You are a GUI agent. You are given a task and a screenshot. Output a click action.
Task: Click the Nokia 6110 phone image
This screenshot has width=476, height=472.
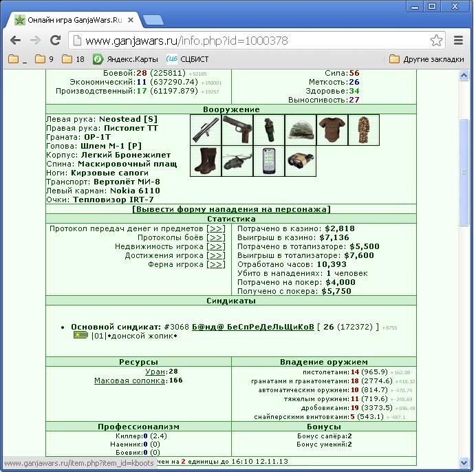tap(269, 161)
